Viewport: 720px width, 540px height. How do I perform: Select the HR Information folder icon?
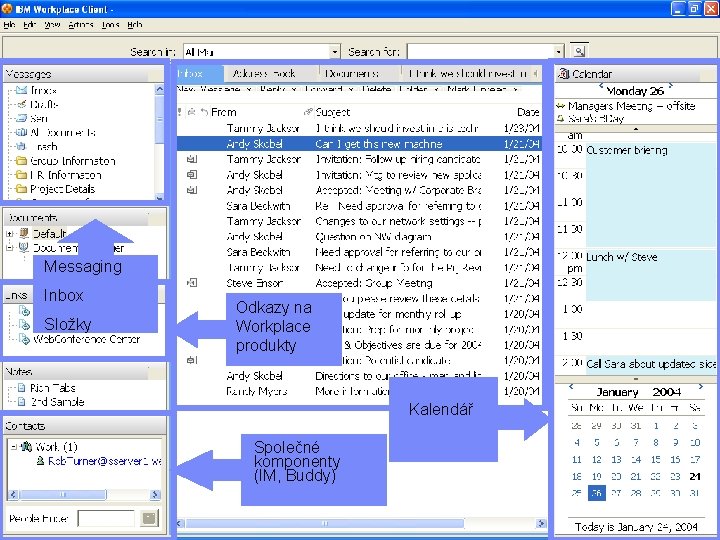coord(21,174)
